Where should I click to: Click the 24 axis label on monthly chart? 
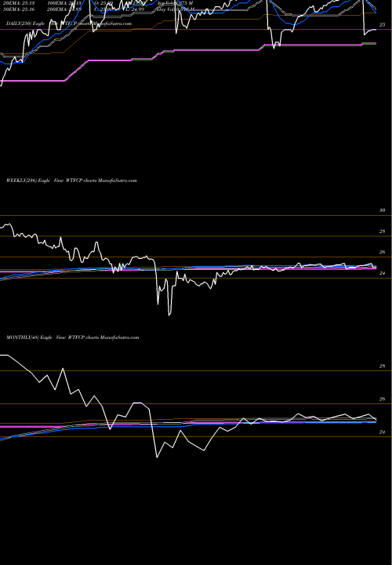click(x=382, y=432)
